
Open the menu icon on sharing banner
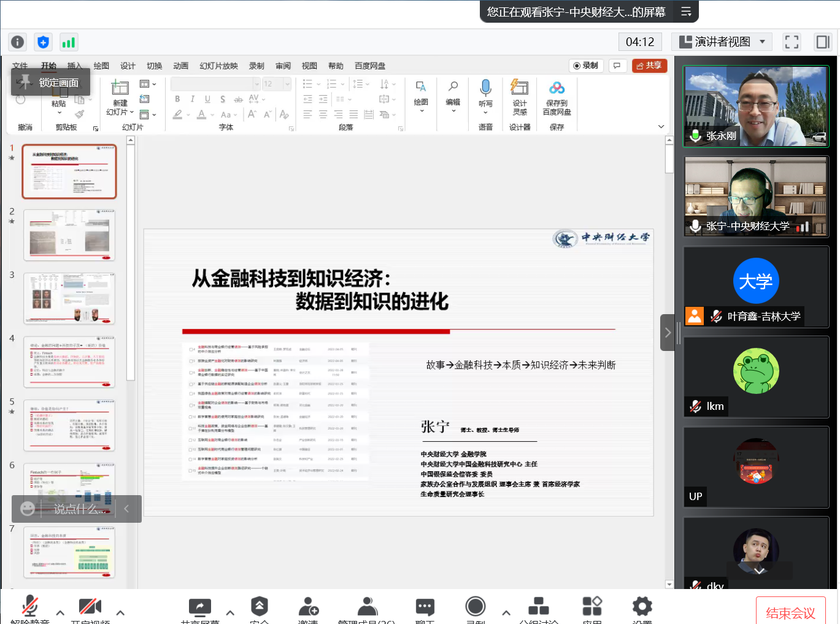(x=686, y=12)
